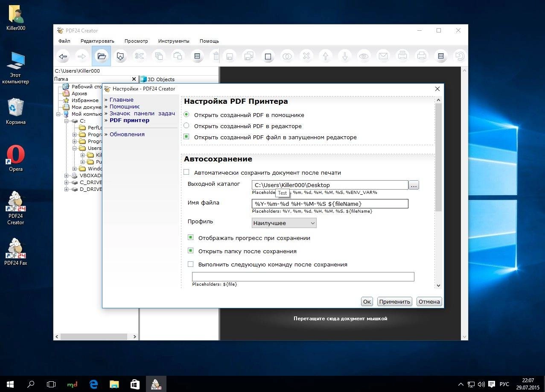The width and height of the screenshot is (545, 392).
Task: Open Windows Store from the taskbar
Action: point(135,384)
